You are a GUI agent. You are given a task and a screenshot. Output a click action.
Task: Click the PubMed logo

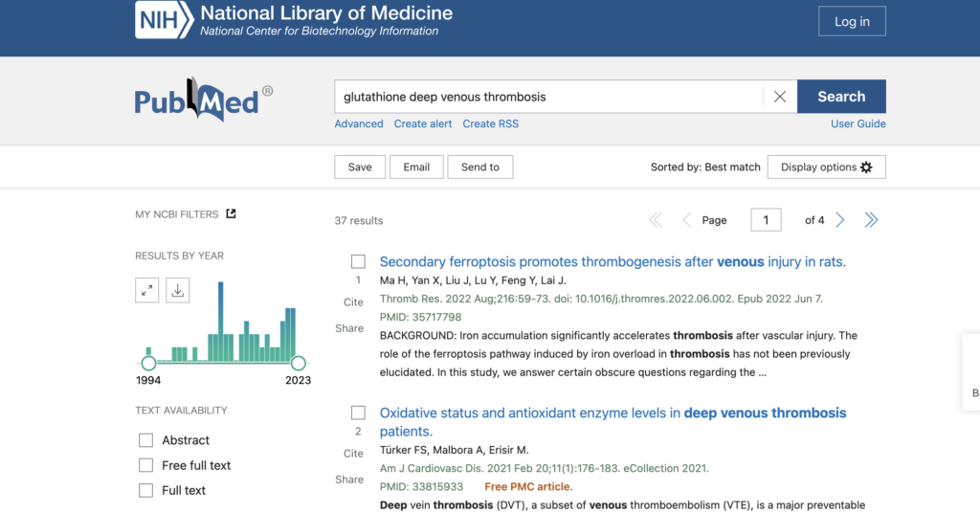[x=203, y=100]
